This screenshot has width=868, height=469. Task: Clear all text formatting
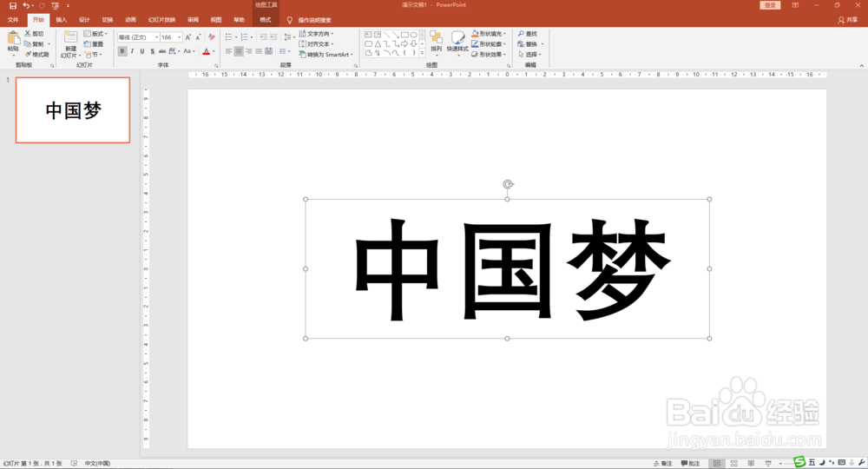(212, 37)
